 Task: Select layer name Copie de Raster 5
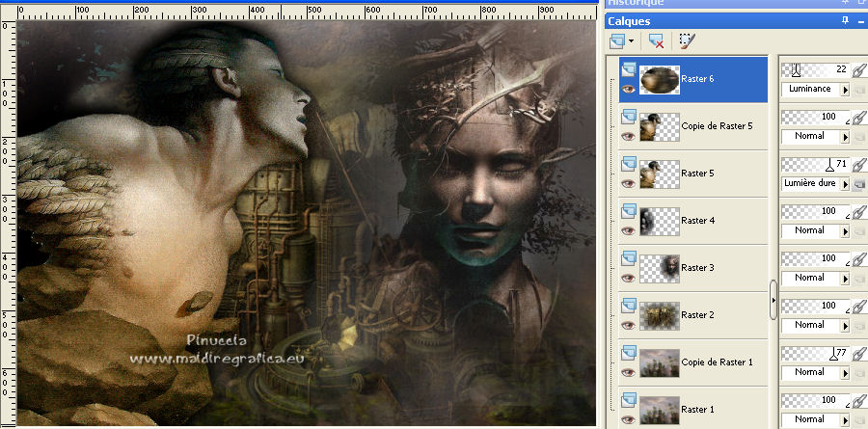point(717,126)
